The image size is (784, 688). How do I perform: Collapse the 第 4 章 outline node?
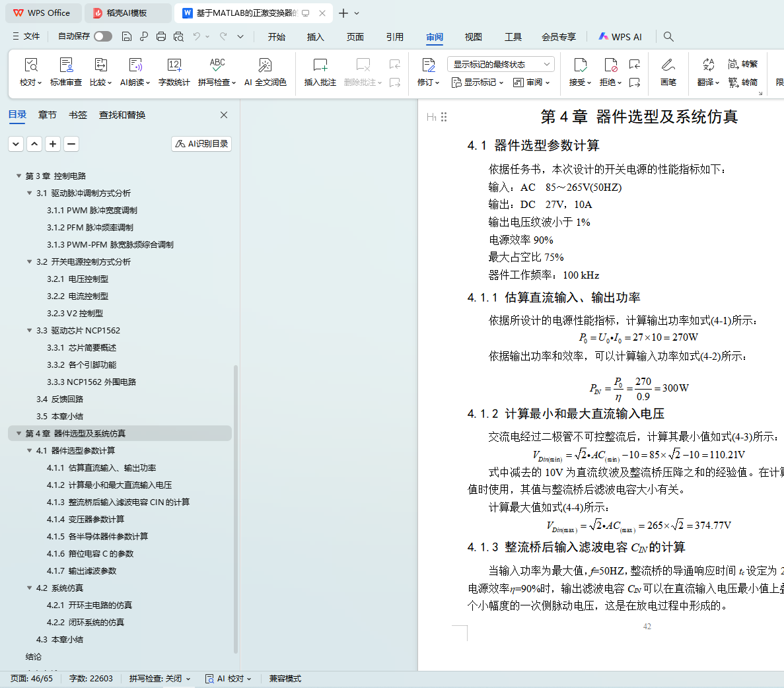coord(19,434)
